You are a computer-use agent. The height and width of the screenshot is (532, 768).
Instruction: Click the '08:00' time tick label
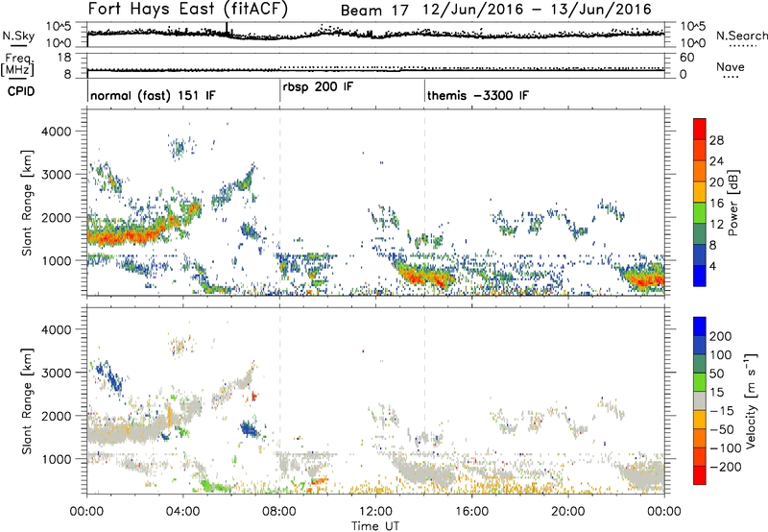coord(279,512)
